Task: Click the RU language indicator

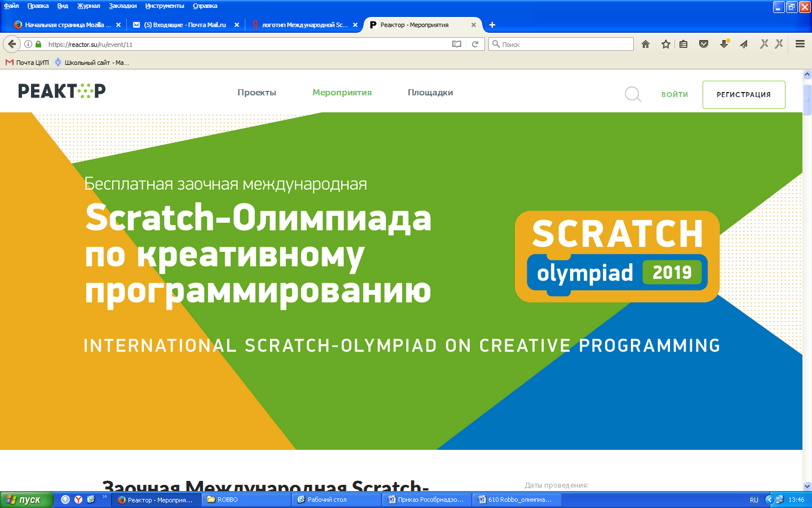Action: (754, 500)
